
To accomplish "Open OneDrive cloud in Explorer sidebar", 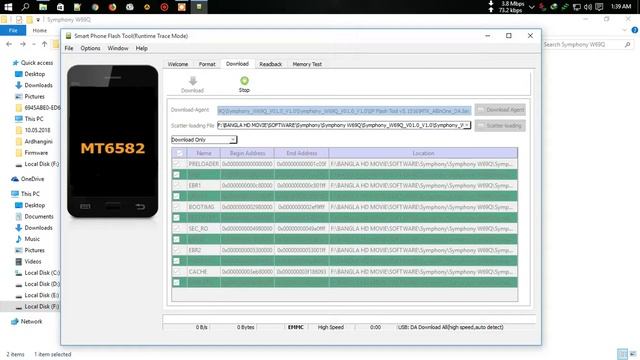I will coord(15,179).
